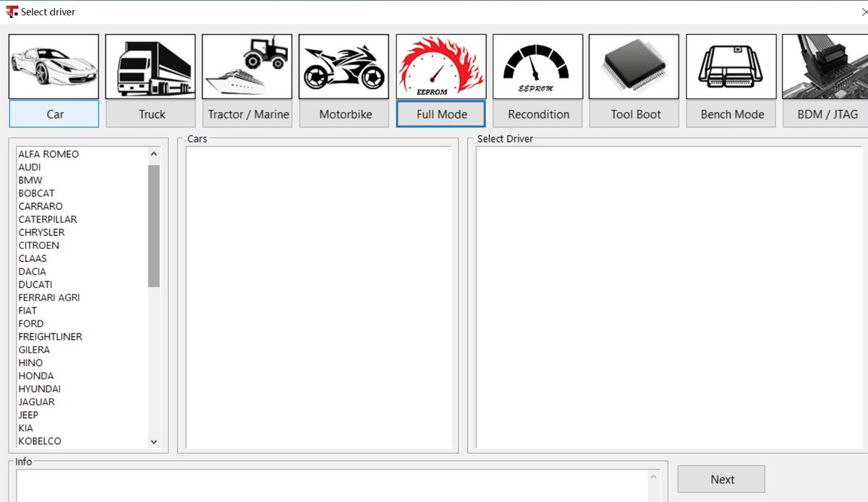
Task: Click the Select driver app logo
Action: tap(11, 12)
